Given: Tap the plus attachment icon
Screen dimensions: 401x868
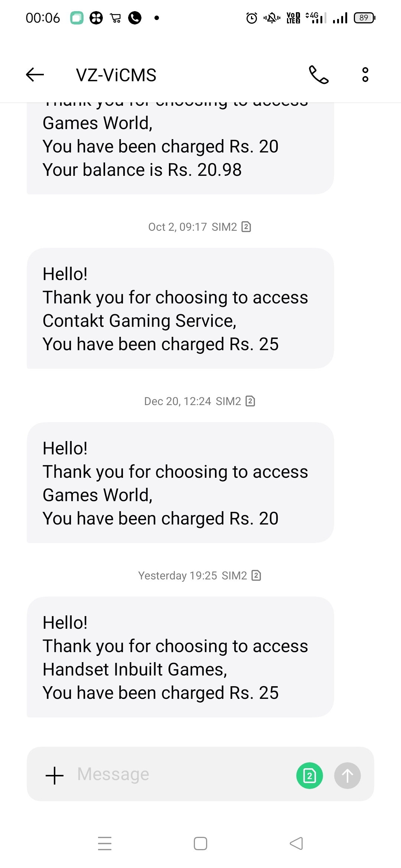Looking at the screenshot, I should click(55, 776).
